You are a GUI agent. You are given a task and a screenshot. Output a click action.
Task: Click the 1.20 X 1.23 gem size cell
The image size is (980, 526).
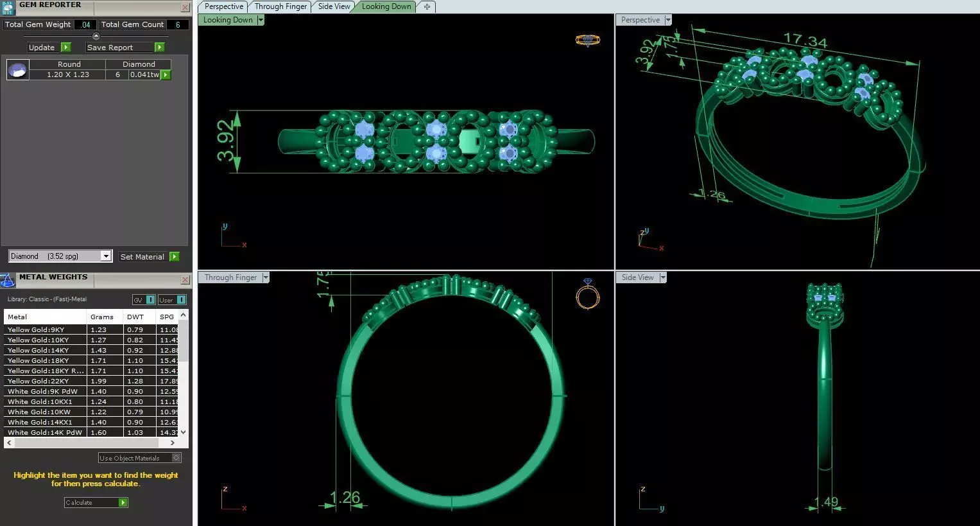tap(67, 75)
